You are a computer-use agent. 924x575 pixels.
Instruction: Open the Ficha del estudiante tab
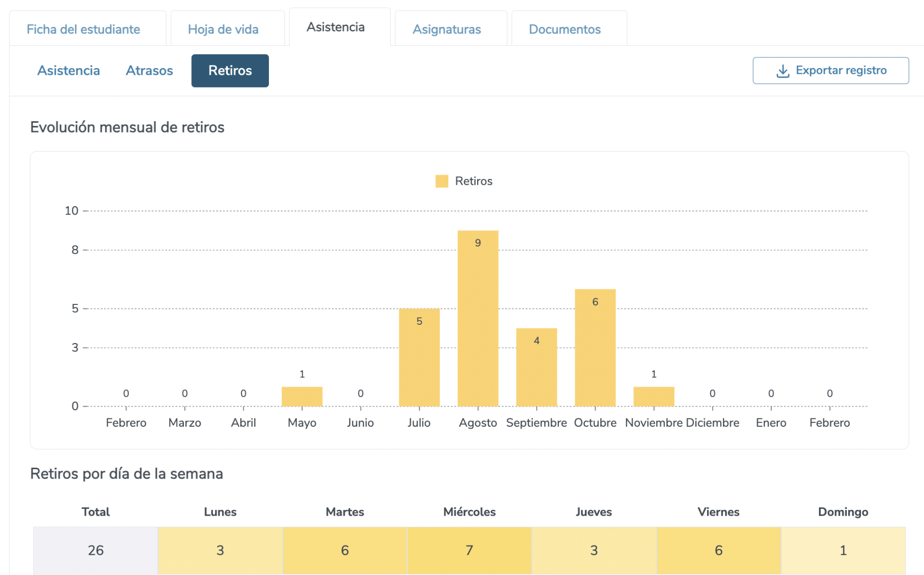coord(83,29)
